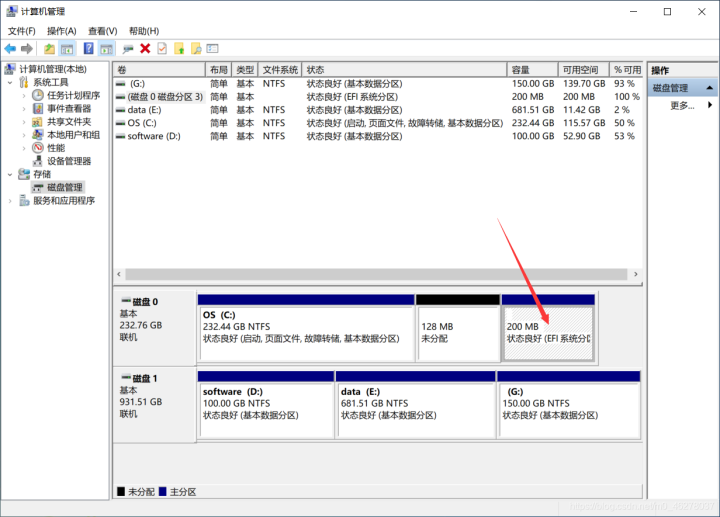The height and width of the screenshot is (517, 720).
Task: Expand the 共享文件夹 node
Action: tap(24, 122)
